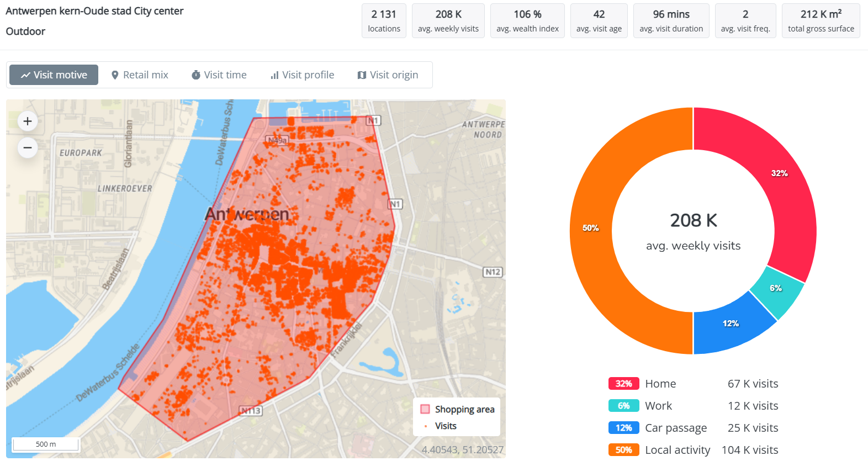This screenshot has width=868, height=461.
Task: Switch to the Retail mix tab
Action: coord(140,75)
